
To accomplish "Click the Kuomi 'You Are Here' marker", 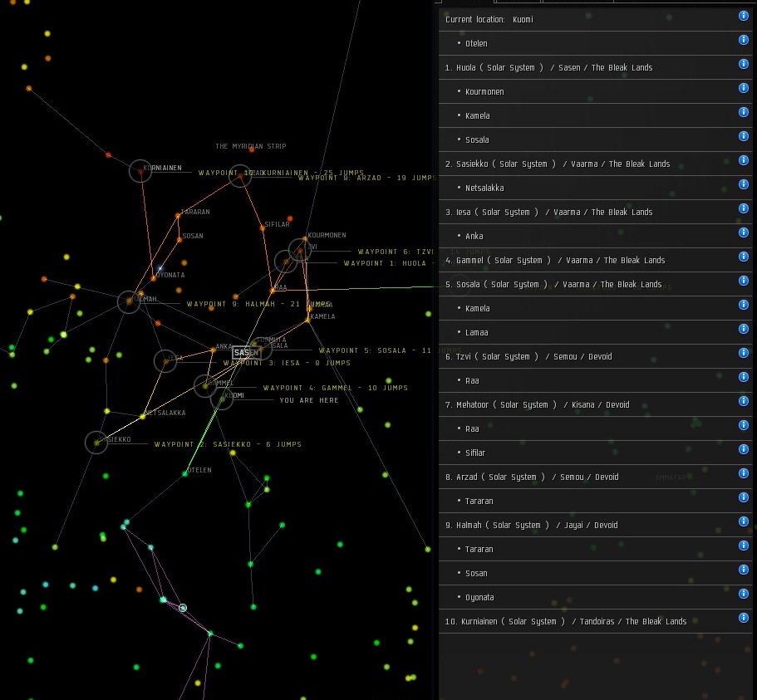I will coord(221,399).
